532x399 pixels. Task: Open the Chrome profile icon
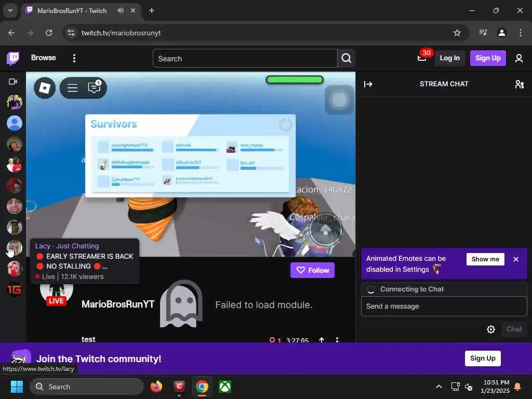[x=502, y=33]
